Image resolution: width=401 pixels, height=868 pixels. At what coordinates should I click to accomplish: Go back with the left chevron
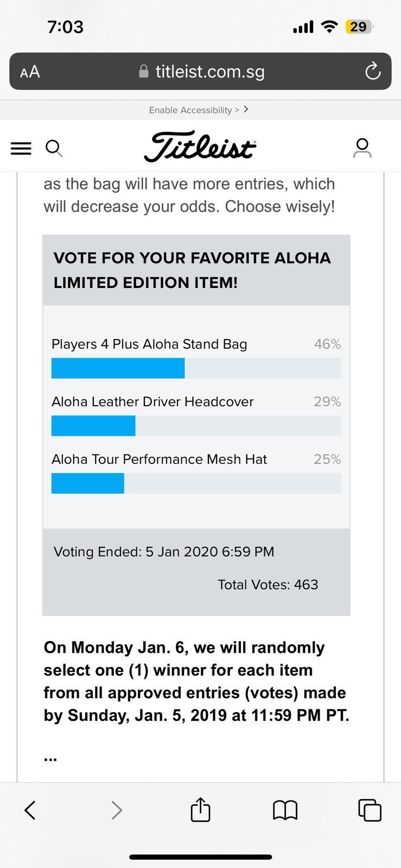30,810
